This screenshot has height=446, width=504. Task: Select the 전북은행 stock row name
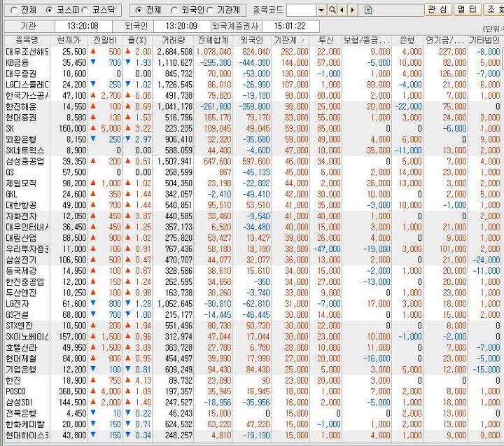[21, 413]
